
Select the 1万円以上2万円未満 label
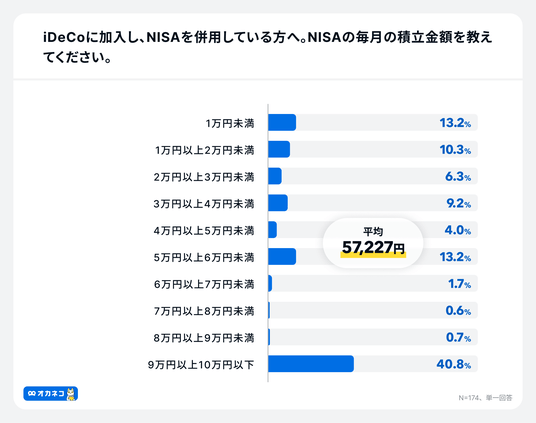pyautogui.click(x=205, y=150)
